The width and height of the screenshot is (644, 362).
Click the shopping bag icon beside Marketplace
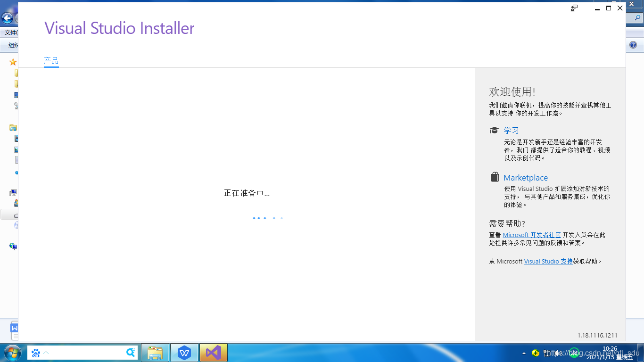pyautogui.click(x=495, y=177)
